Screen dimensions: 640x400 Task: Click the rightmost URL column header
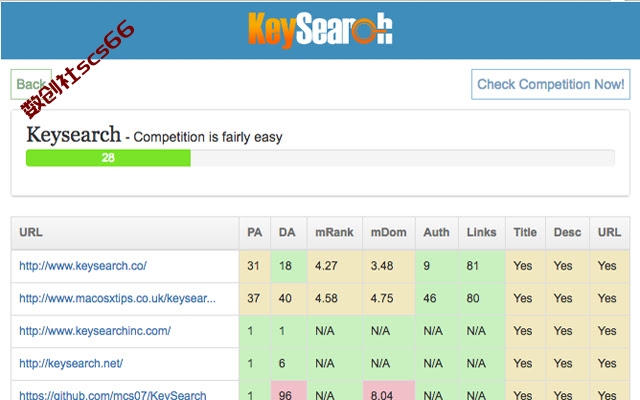(x=609, y=232)
